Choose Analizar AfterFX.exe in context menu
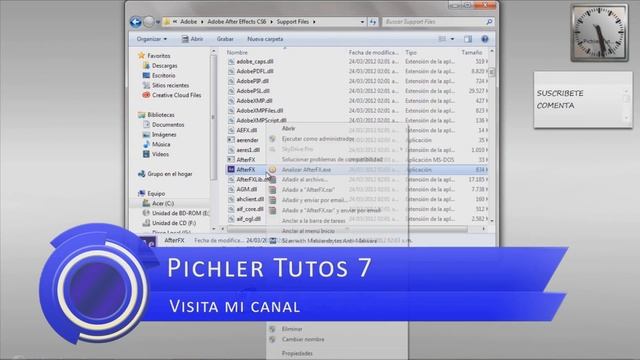The image size is (640, 360). (306, 169)
